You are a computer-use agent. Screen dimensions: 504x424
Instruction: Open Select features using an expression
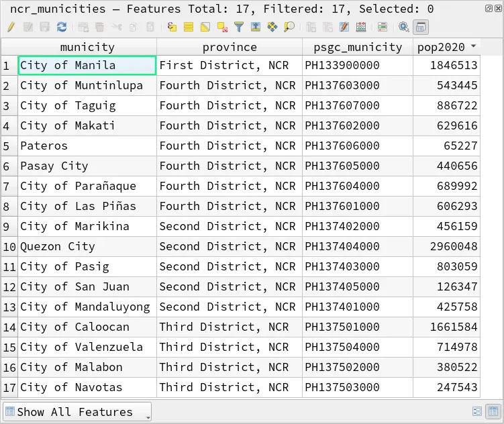[x=172, y=27]
